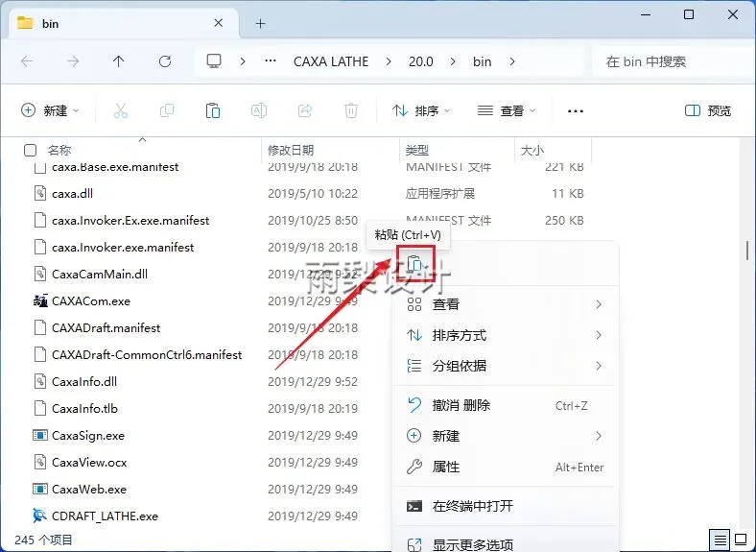Click the Forward navigation arrow
The height and width of the screenshot is (552, 756).
point(73,61)
